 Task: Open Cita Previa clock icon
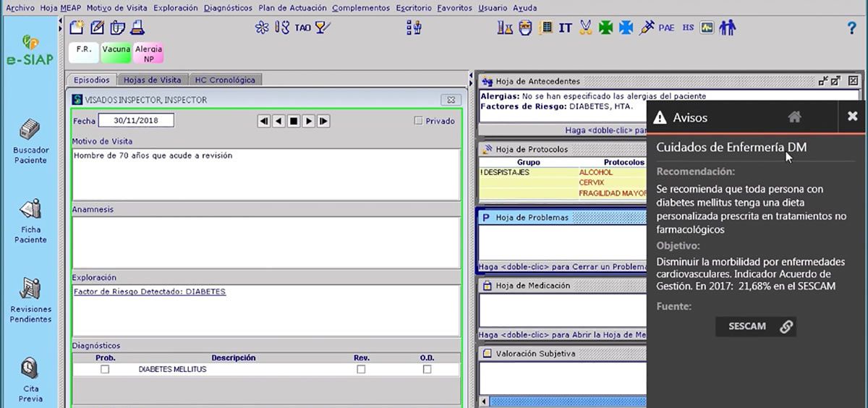coord(30,369)
